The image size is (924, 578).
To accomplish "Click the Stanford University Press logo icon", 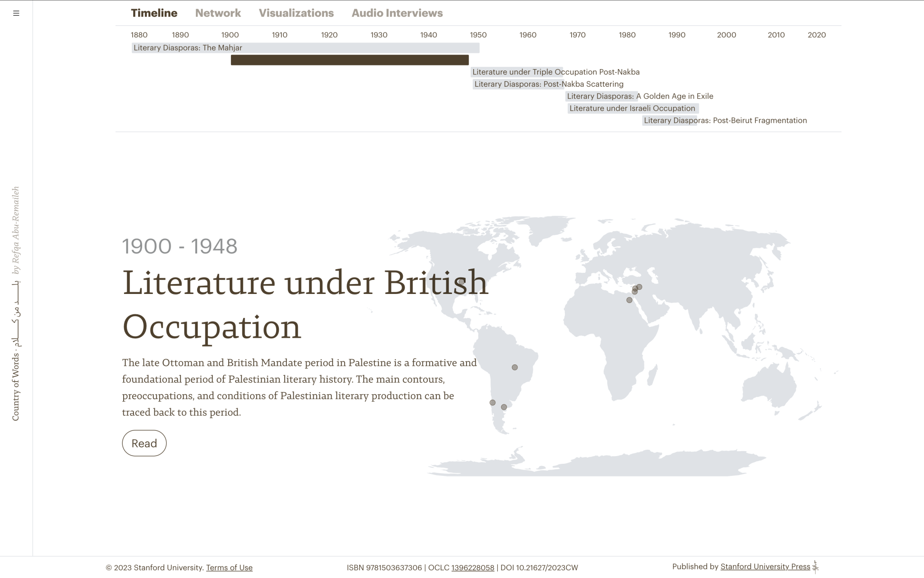I will pyautogui.click(x=815, y=567).
